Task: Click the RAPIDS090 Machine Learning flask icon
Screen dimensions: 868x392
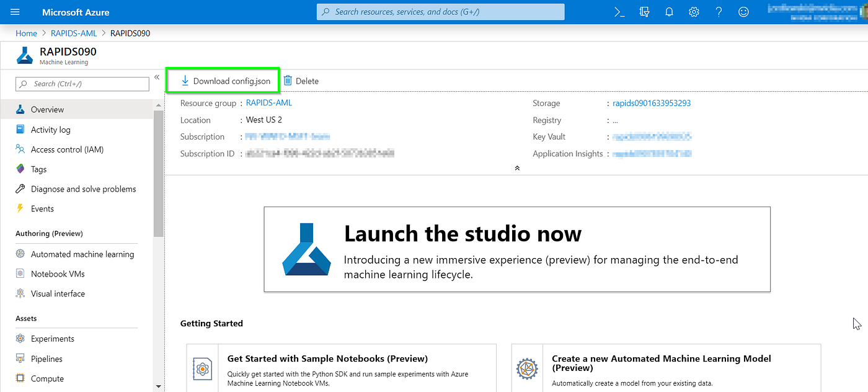Action: [x=25, y=55]
